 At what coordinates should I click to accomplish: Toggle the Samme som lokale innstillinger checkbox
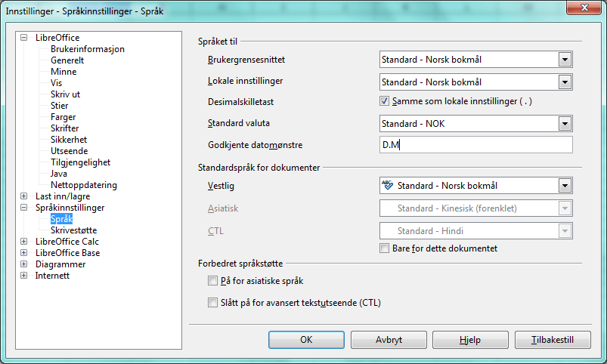[383, 100]
